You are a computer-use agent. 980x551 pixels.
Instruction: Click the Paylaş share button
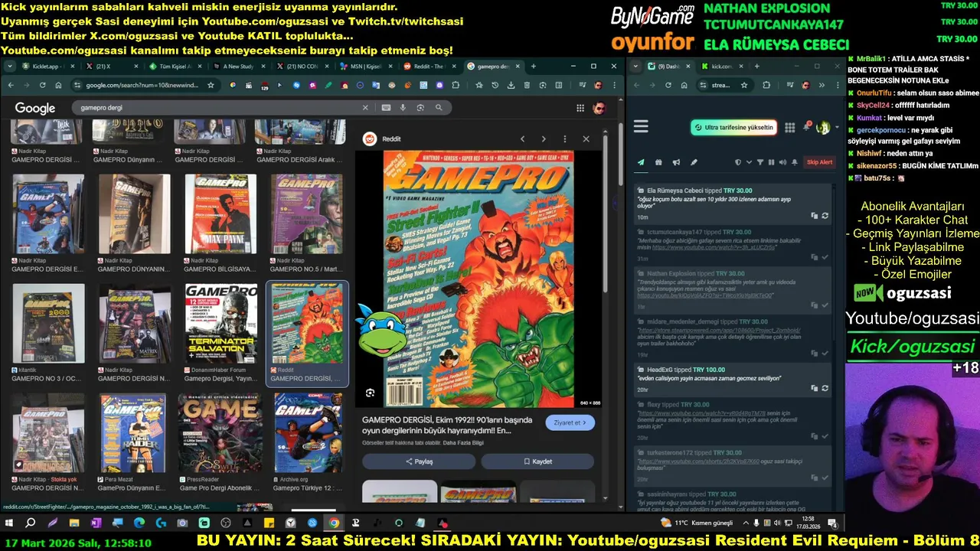419,461
